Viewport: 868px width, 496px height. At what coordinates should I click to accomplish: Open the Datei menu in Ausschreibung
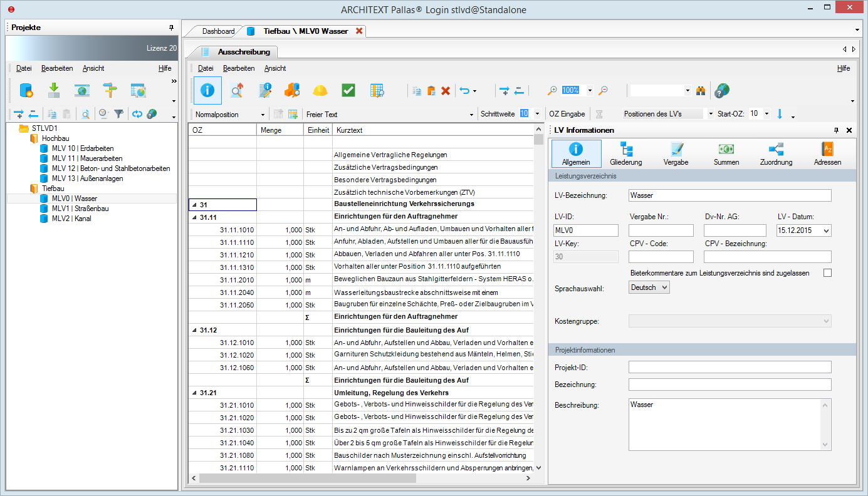pyautogui.click(x=206, y=68)
